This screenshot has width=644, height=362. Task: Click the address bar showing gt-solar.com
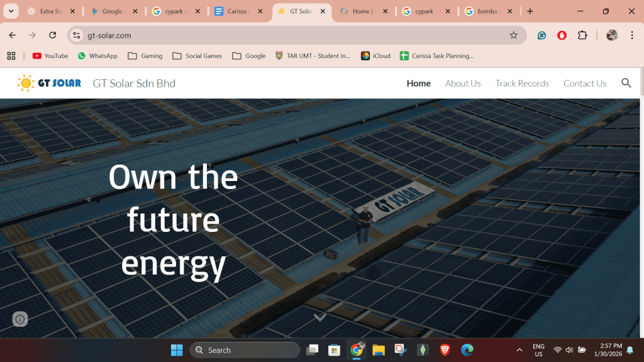[x=126, y=35]
